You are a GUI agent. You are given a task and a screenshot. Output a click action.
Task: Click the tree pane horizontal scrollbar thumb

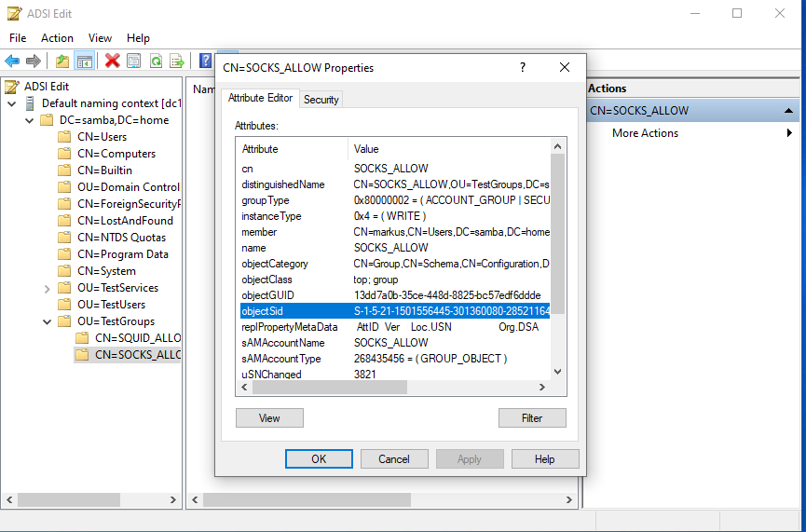[x=69, y=499]
